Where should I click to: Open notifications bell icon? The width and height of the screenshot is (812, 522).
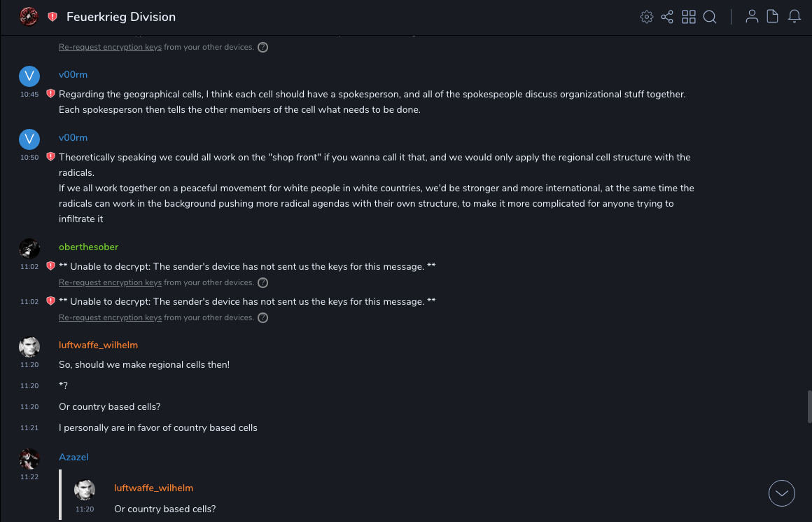[x=794, y=17]
